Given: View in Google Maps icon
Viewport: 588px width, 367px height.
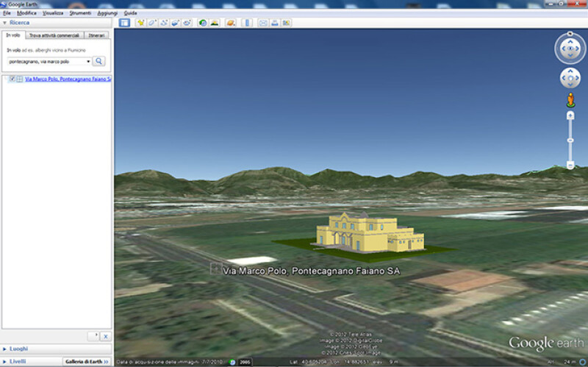Looking at the screenshot, I should point(287,23).
